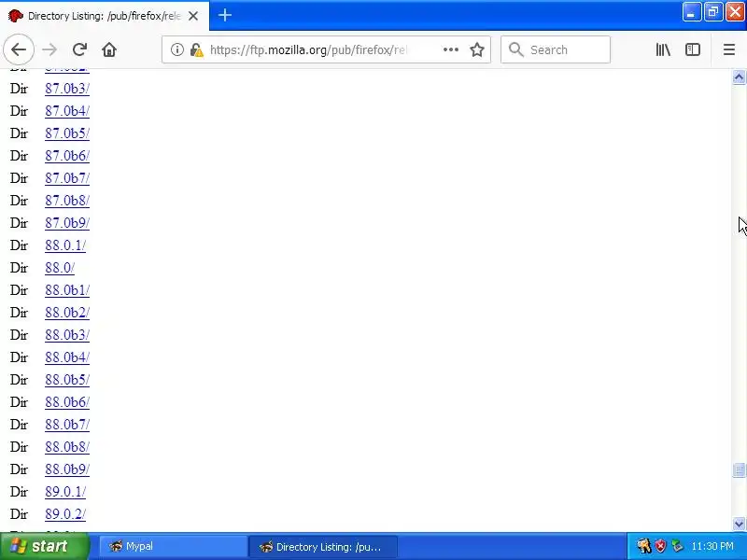Click the scrollbar up arrow

[739, 77]
